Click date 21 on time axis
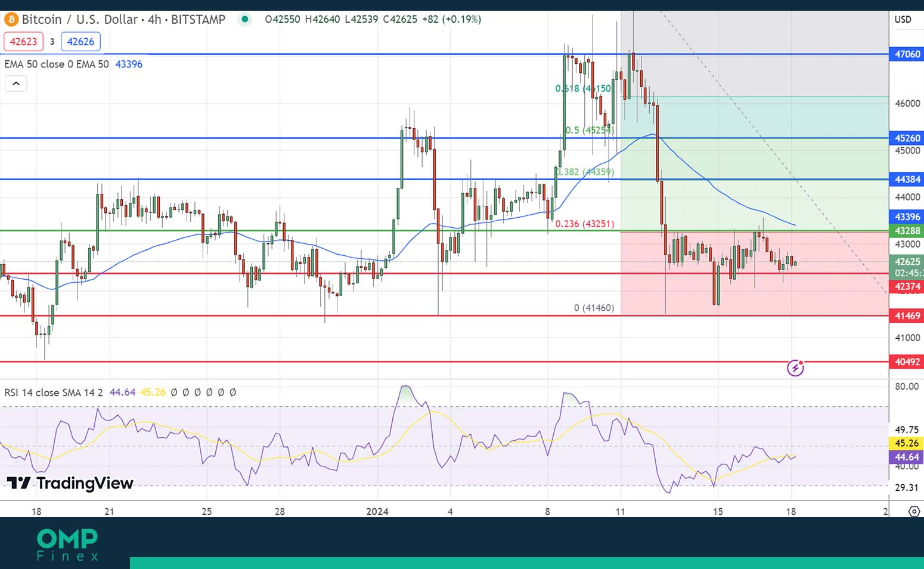This screenshot has width=924, height=569. [x=109, y=511]
